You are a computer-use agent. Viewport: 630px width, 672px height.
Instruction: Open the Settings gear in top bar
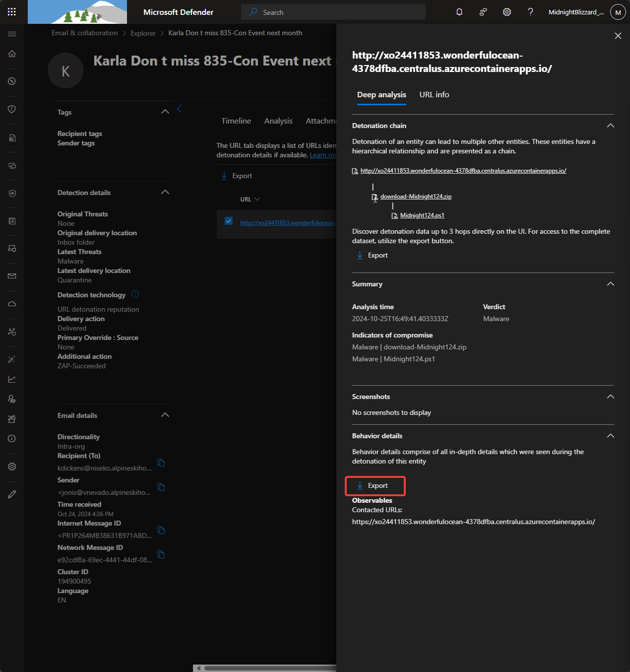coord(506,12)
